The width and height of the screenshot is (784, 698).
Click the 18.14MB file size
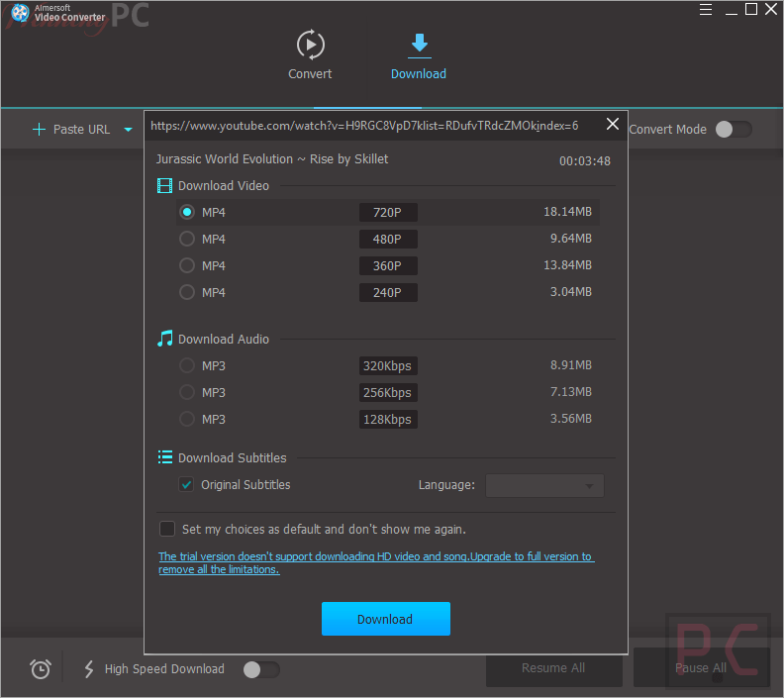coord(567,212)
